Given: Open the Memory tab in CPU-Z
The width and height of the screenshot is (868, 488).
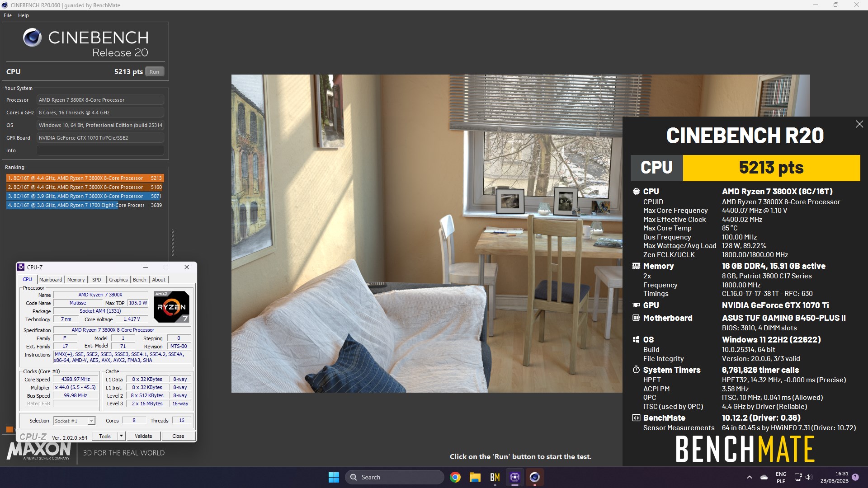Looking at the screenshot, I should tap(76, 280).
